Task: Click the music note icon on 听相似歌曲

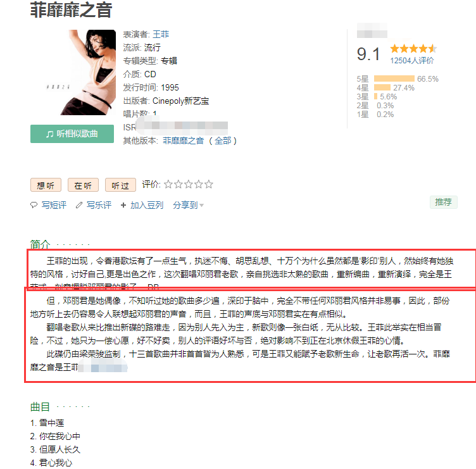Action: 49,134
